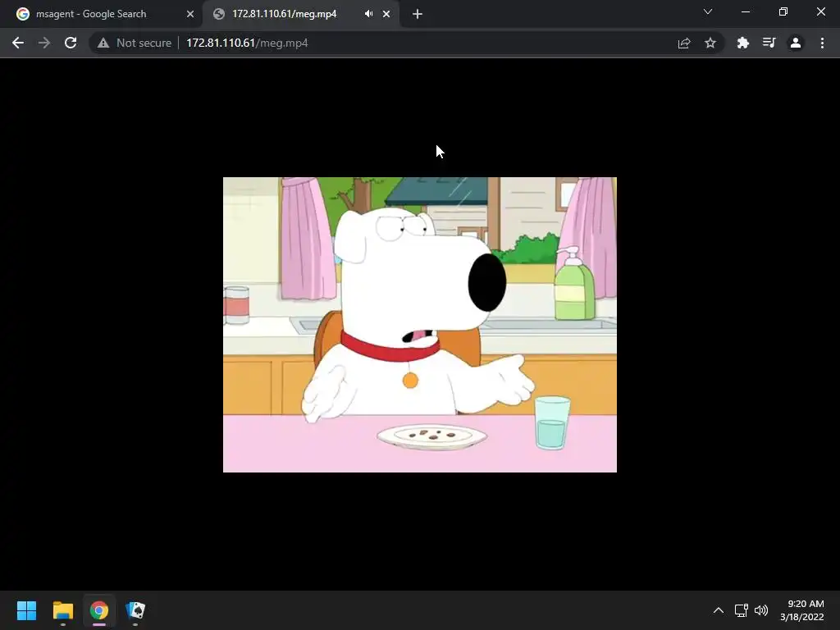Bookmark this tab with the star icon
The width and height of the screenshot is (840, 630).
coord(710,43)
